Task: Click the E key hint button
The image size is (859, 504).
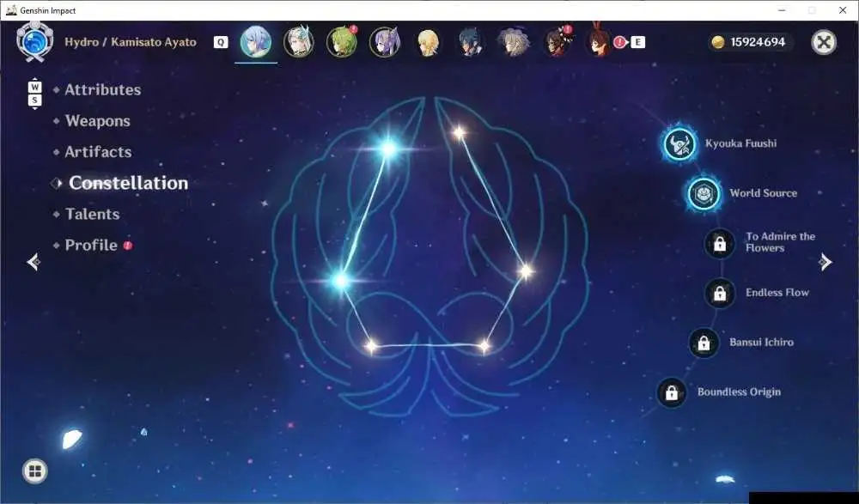Action: coord(637,42)
